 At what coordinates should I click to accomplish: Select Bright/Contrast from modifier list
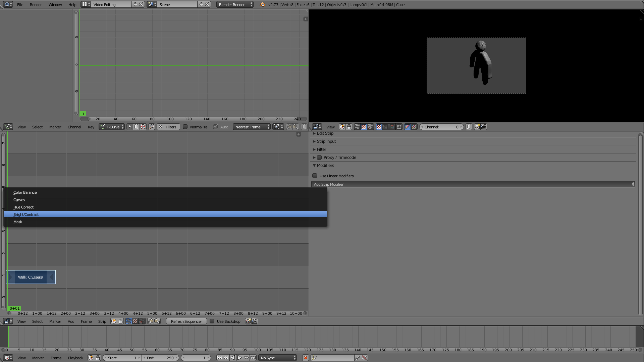click(x=26, y=215)
